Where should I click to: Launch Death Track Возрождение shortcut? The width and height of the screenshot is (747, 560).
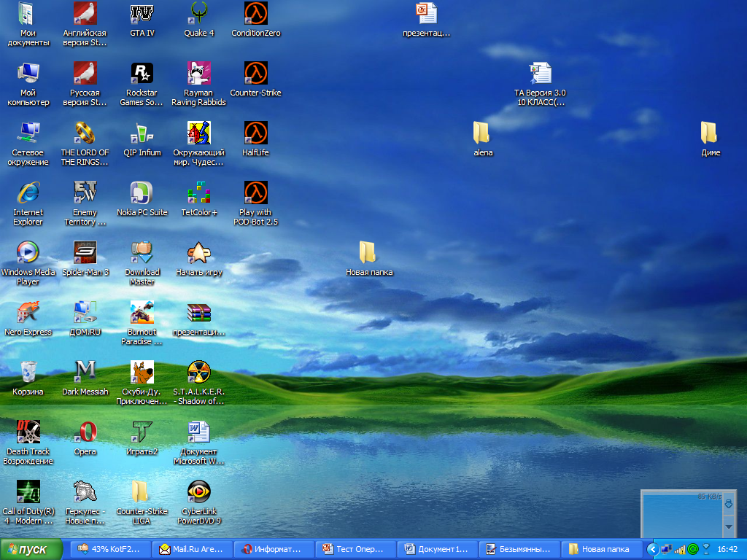pos(28,443)
